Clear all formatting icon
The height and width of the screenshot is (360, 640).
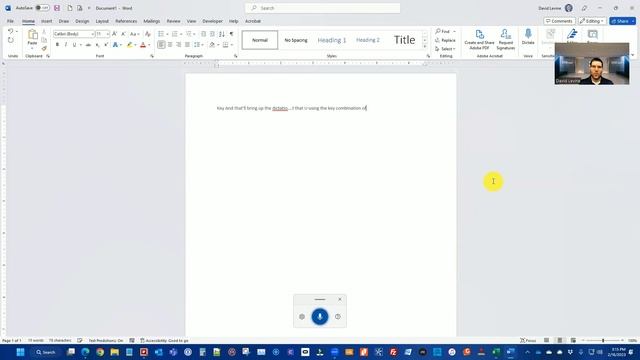[148, 34]
